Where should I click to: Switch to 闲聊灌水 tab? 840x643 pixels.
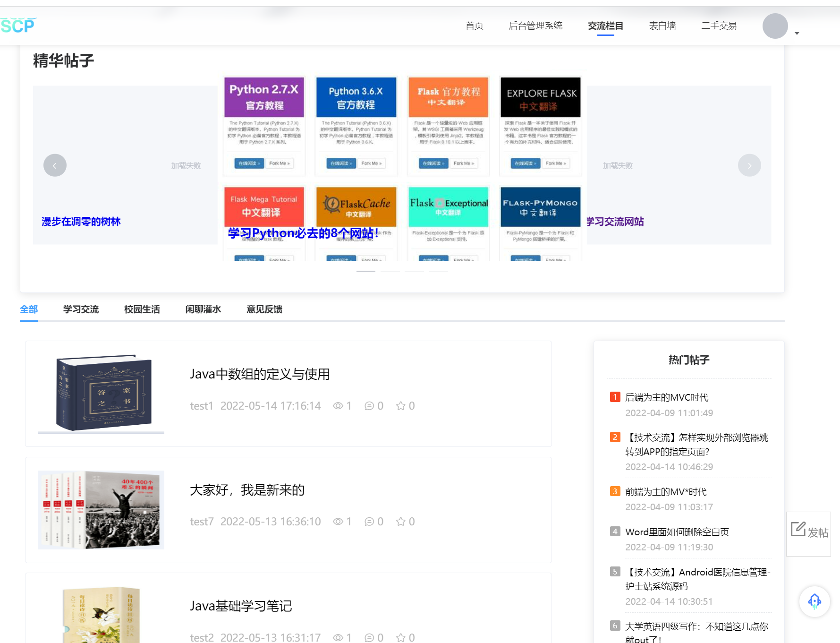point(203,309)
